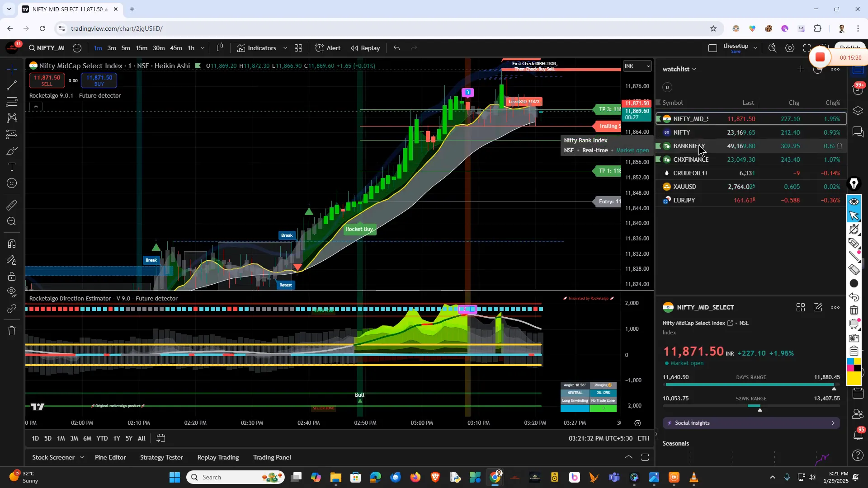Open the measure ruler tool
Image resolution: width=868 pixels, height=488 pixels.
pos(11,205)
